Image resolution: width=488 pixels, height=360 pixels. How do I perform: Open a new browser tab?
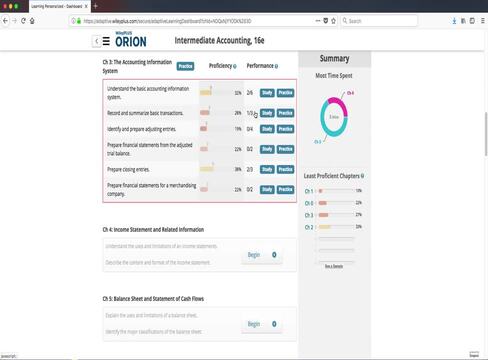pos(95,6)
